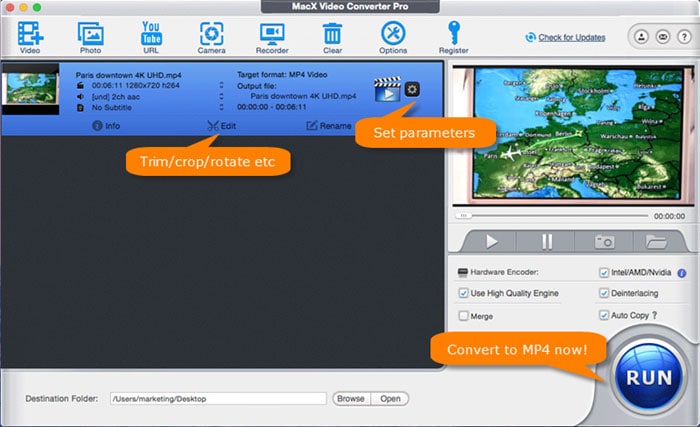
Task: Click the Destination Folder path field
Action: (218, 399)
